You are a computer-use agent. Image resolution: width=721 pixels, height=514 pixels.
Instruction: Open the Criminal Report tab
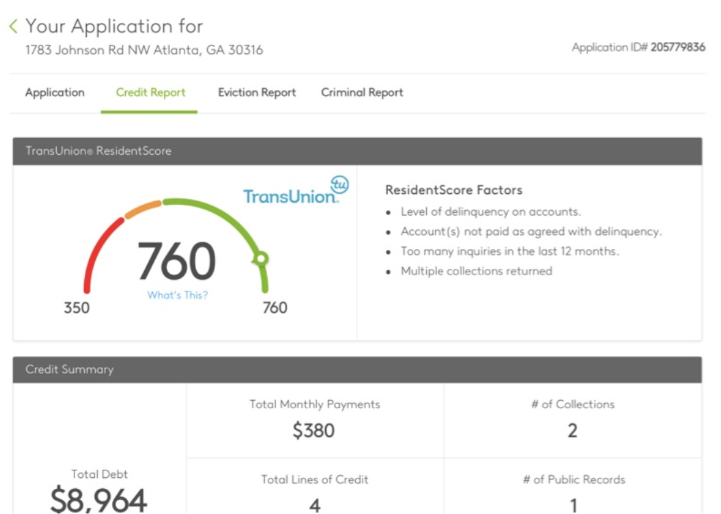pyautogui.click(x=362, y=92)
